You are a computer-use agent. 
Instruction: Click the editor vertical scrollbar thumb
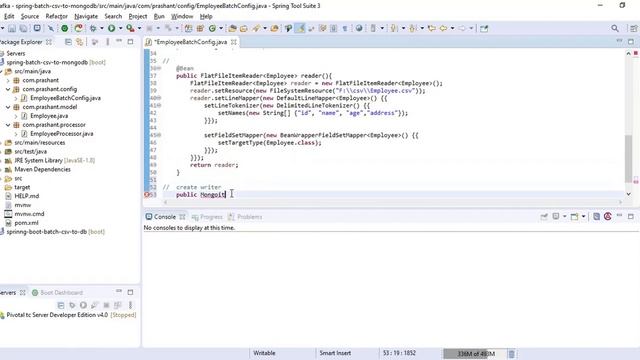(x=628, y=158)
